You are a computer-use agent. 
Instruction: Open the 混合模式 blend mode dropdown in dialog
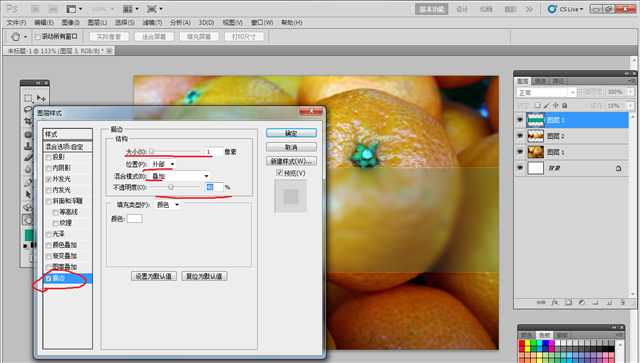[x=180, y=176]
